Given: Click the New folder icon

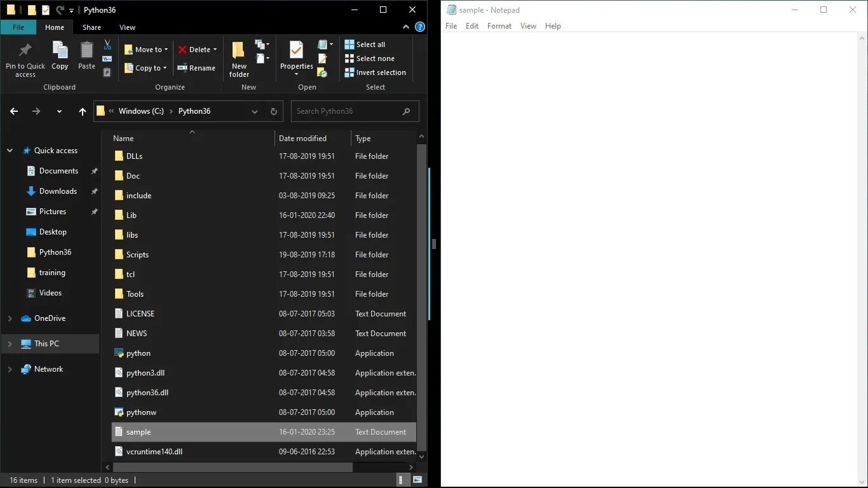Looking at the screenshot, I should 239,50.
